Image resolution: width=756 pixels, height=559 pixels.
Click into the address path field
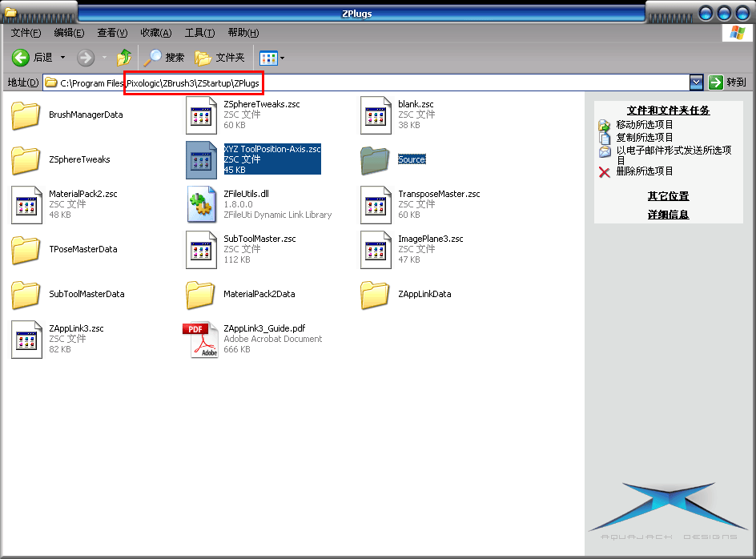(x=367, y=83)
